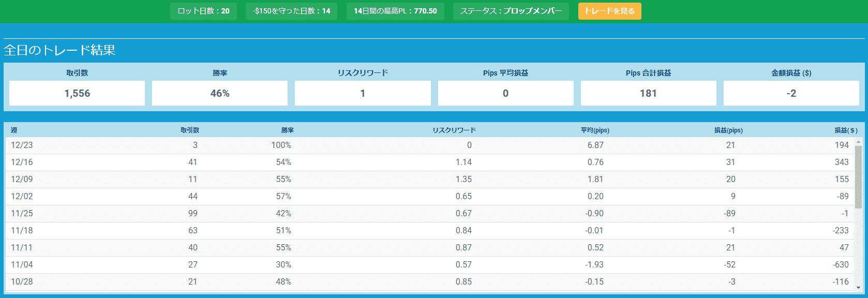
Task: Click the 週 column header
Action: pos(14,130)
